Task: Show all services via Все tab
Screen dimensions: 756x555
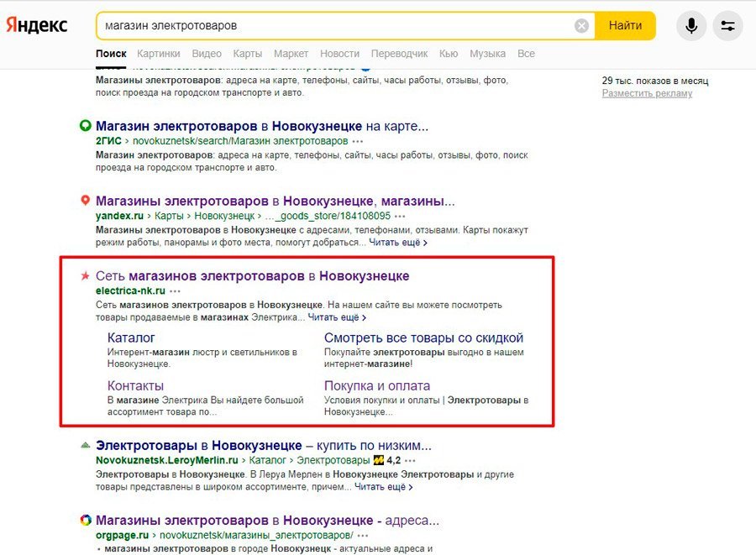Action: click(x=526, y=54)
